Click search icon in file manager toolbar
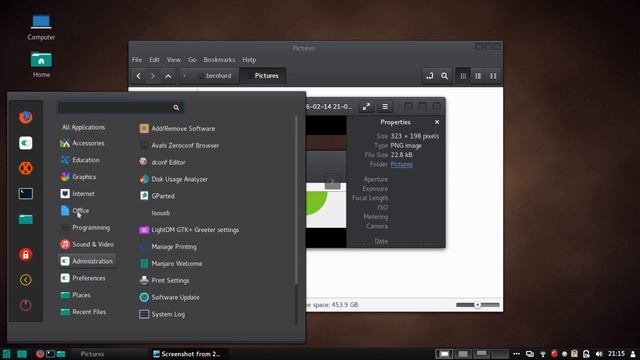The width and height of the screenshot is (640, 360). tap(444, 76)
